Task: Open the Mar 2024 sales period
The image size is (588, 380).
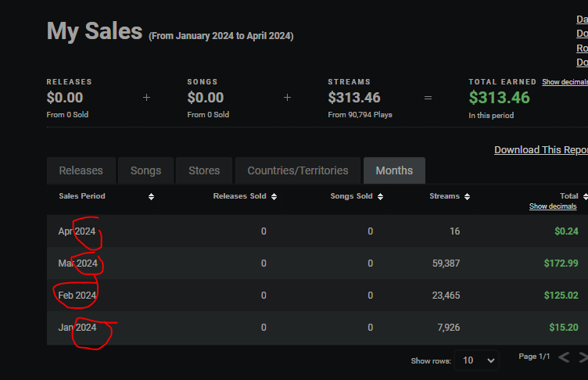Action: click(77, 263)
